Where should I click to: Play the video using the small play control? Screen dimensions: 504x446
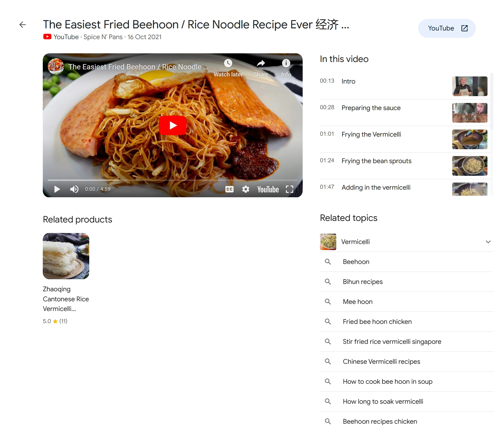57,189
